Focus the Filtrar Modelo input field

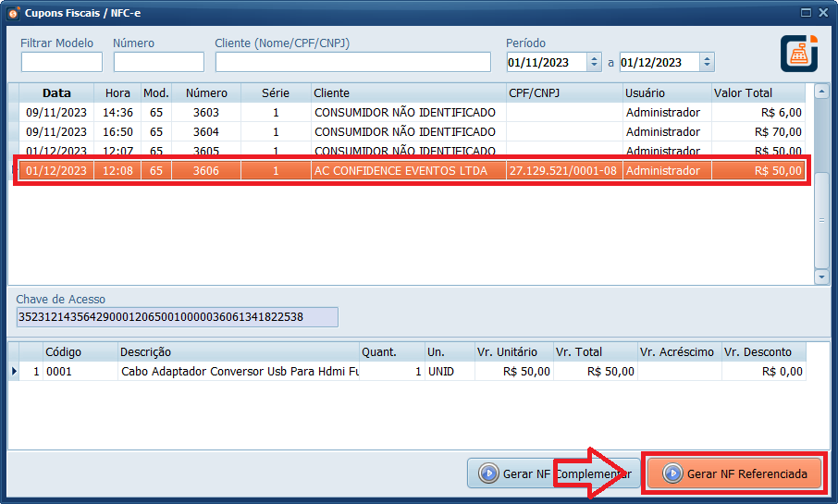pyautogui.click(x=62, y=62)
